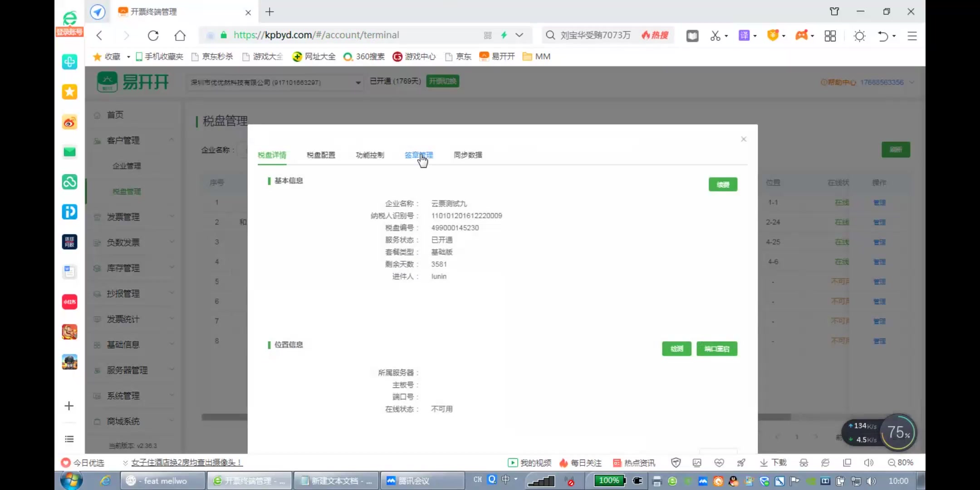Click the green refresh button in table header
The height and width of the screenshot is (490, 980).
pos(896,149)
